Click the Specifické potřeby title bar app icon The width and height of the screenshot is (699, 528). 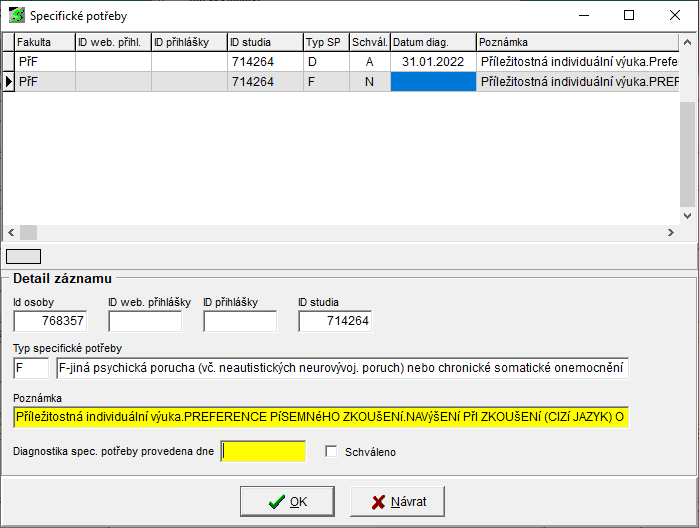click(16, 16)
